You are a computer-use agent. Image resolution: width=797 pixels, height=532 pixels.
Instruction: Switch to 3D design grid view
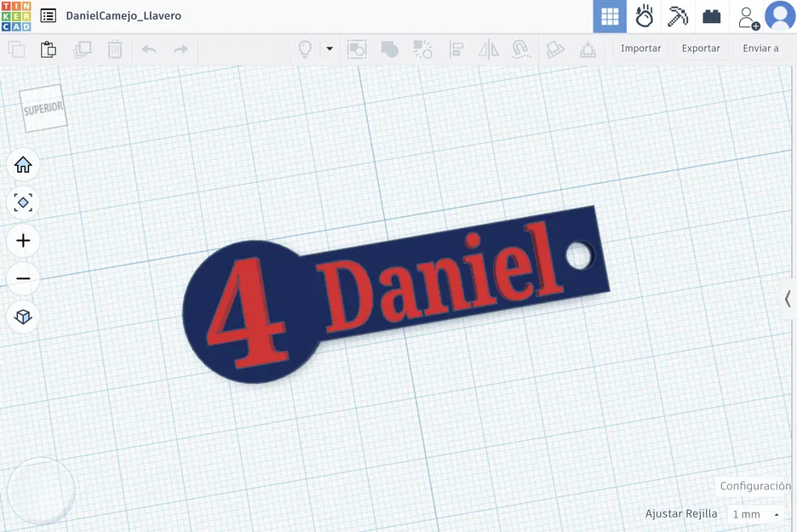tap(610, 16)
